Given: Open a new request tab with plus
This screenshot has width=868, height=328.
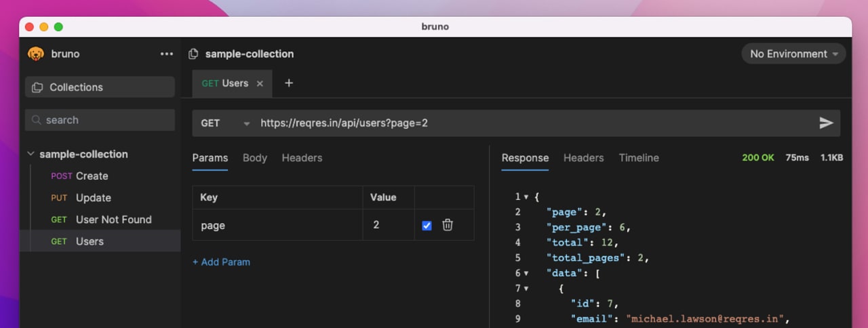Looking at the screenshot, I should [289, 83].
